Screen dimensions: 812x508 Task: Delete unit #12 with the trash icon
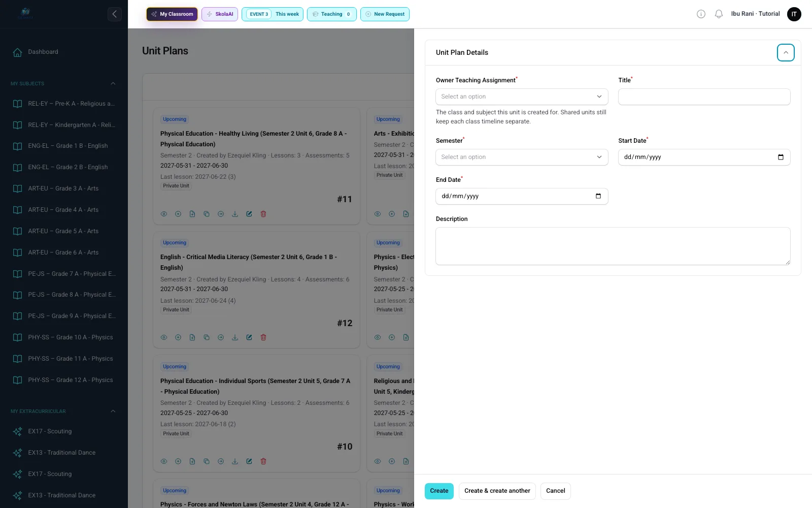263,337
